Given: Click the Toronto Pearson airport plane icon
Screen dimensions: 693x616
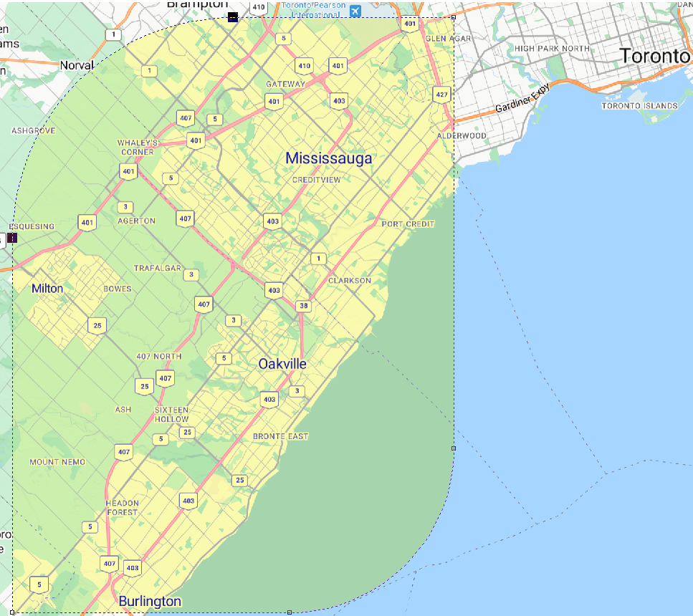Looking at the screenshot, I should click(354, 10).
